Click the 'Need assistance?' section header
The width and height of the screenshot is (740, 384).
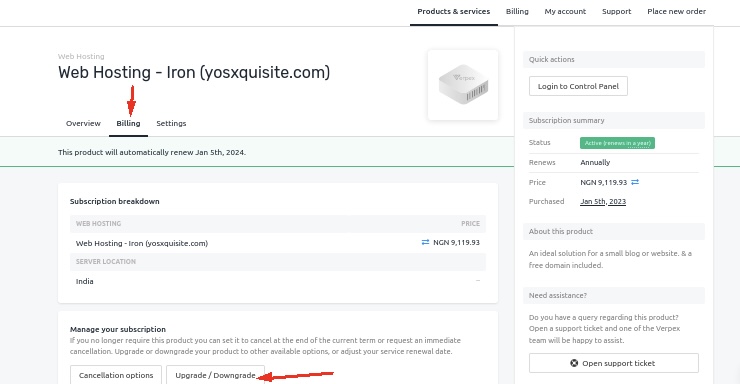coord(614,295)
